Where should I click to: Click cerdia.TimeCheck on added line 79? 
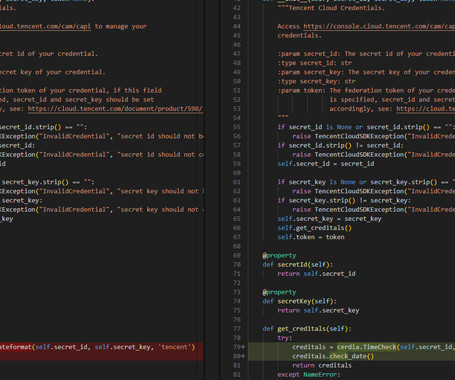[x=367, y=347]
